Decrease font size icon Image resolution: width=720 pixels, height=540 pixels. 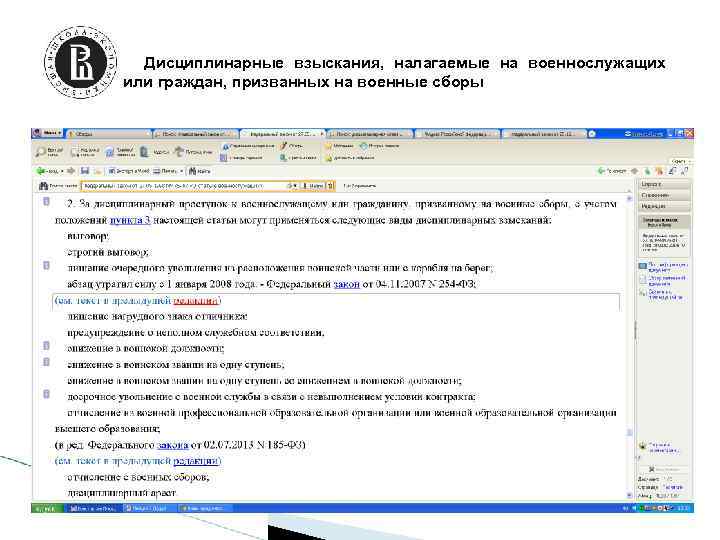coord(672,171)
